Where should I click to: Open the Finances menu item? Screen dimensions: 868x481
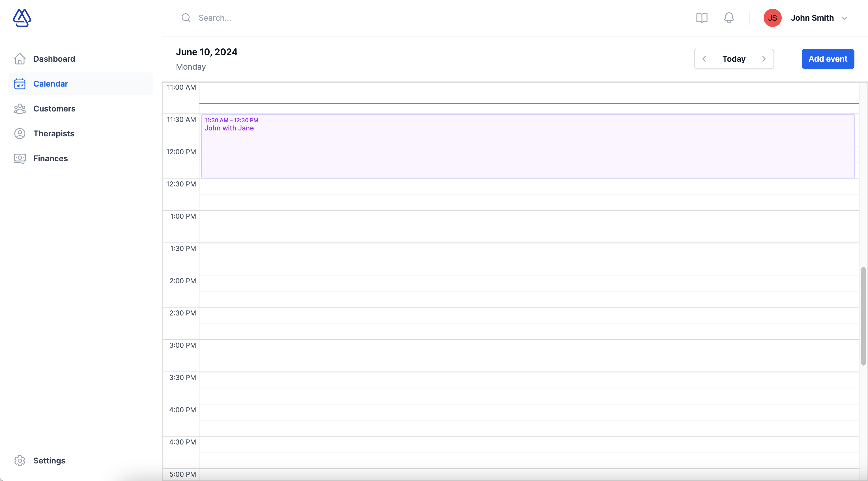(51, 158)
